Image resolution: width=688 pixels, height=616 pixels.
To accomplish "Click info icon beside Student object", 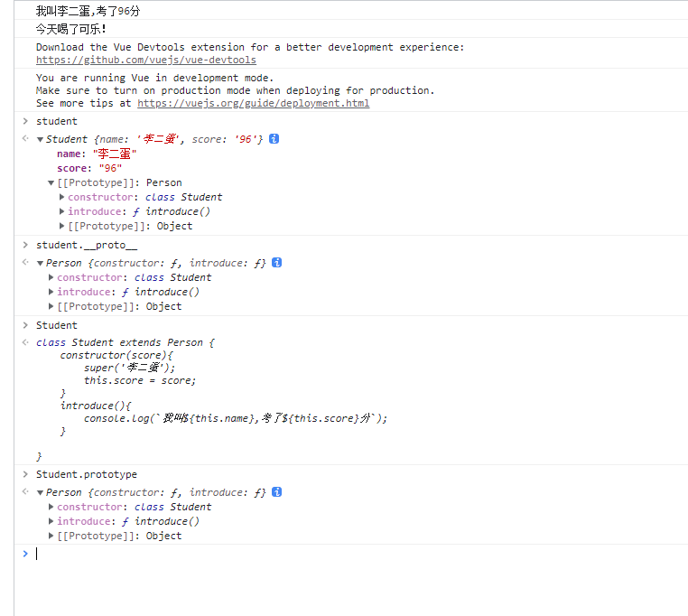I will [274, 139].
